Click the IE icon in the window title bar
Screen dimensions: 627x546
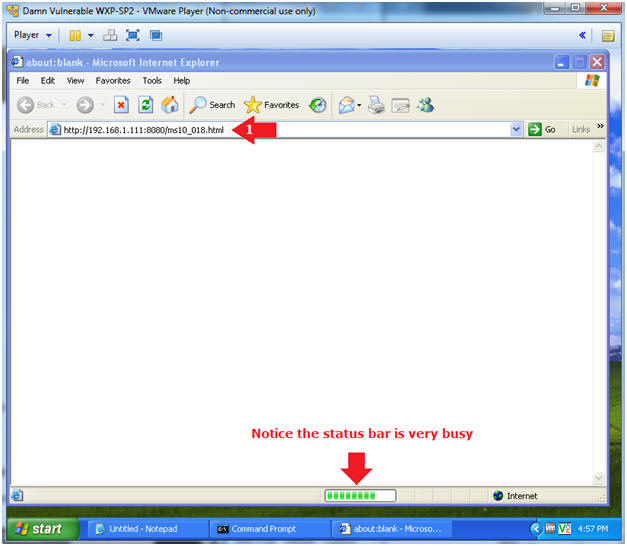point(17,62)
